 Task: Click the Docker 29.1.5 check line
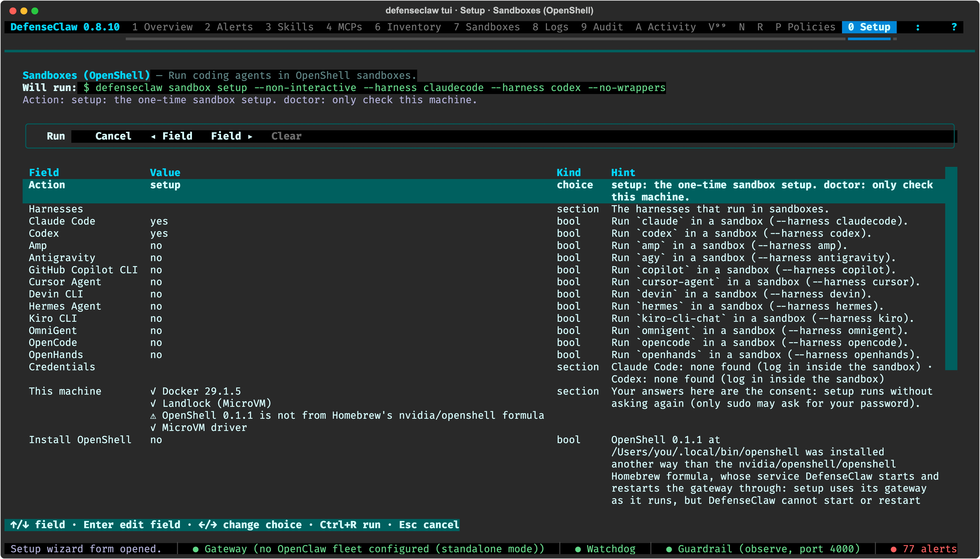click(195, 391)
